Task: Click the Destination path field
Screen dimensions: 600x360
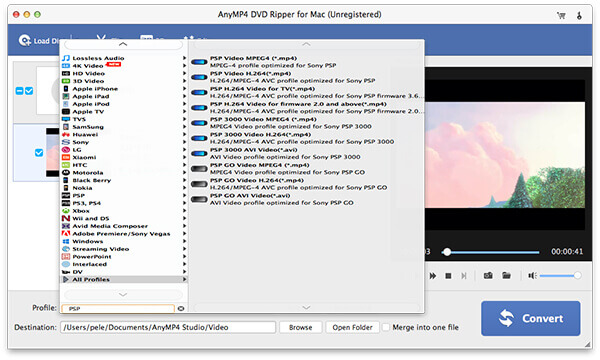Action: coord(168,327)
